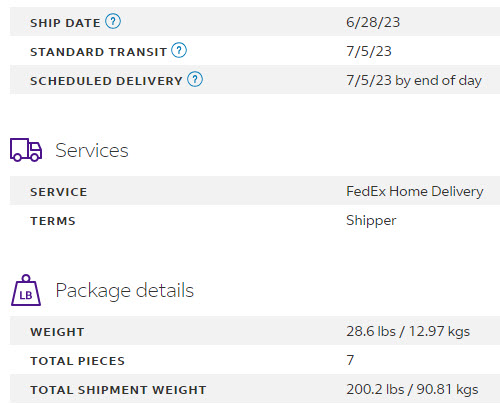Click the TERMS row label
Viewport: 500px width, 404px height.
coord(53,221)
